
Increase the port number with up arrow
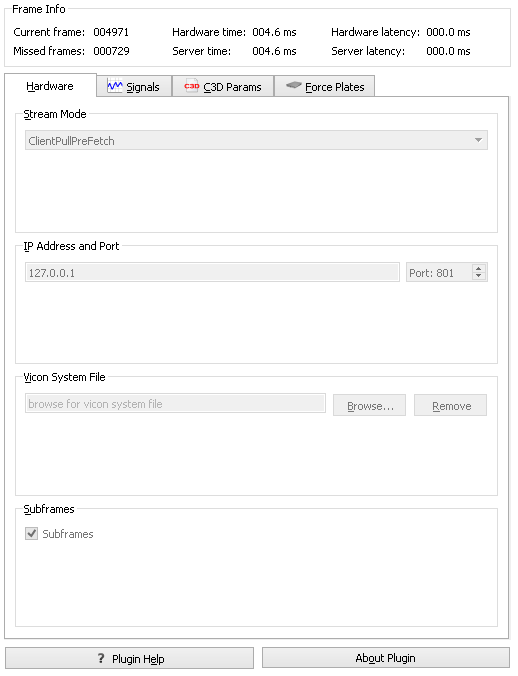tap(478, 268)
